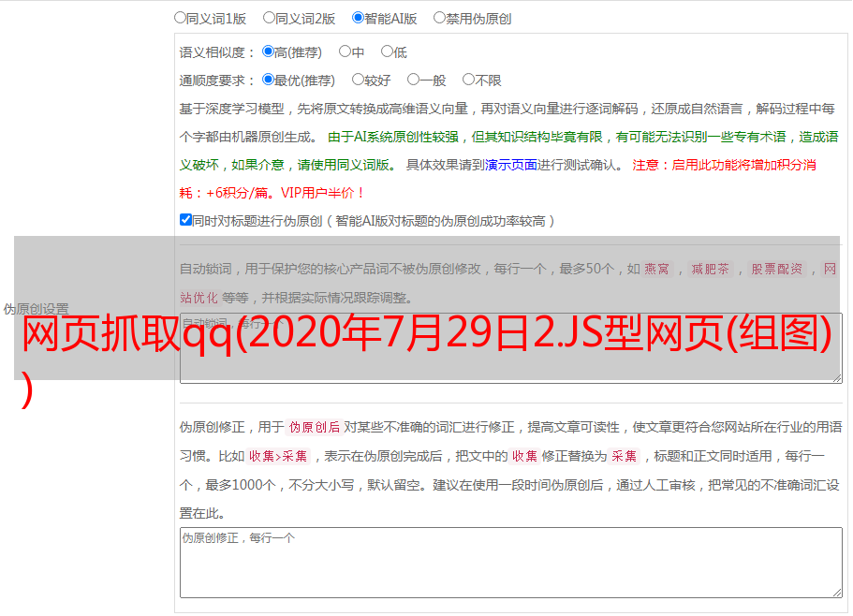Click the 伪原创后 highlighted tag
853x616 pixels.
315,427
